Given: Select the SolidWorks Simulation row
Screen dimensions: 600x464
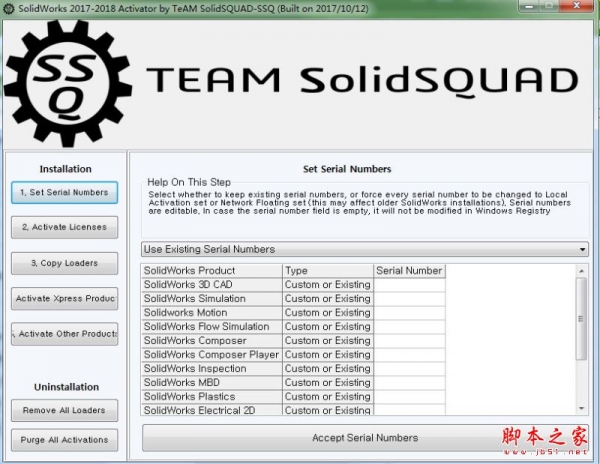Looking at the screenshot, I should tap(293, 299).
